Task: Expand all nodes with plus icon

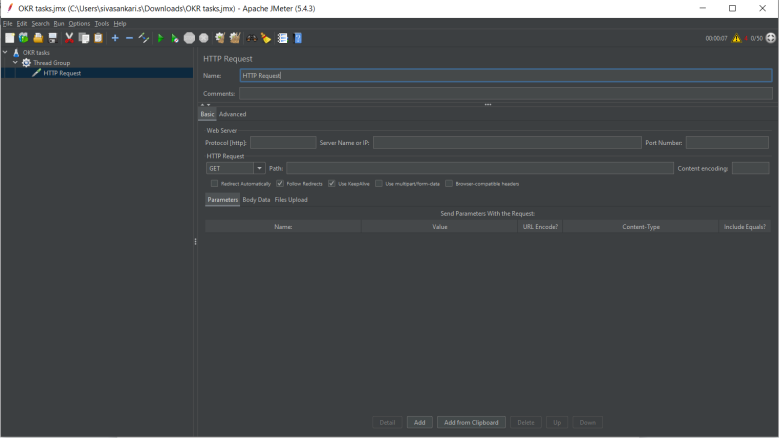Action: (x=115, y=38)
